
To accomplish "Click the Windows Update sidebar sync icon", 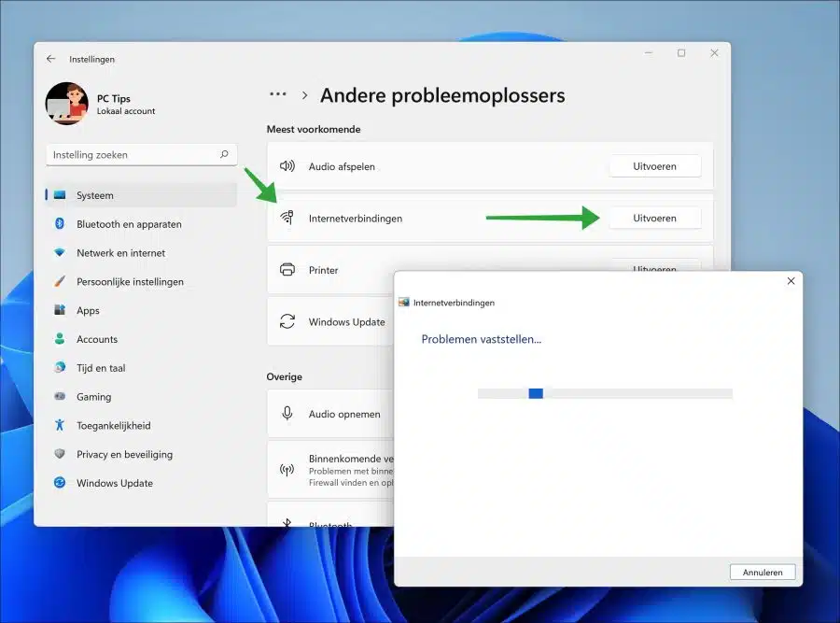I will click(60, 483).
